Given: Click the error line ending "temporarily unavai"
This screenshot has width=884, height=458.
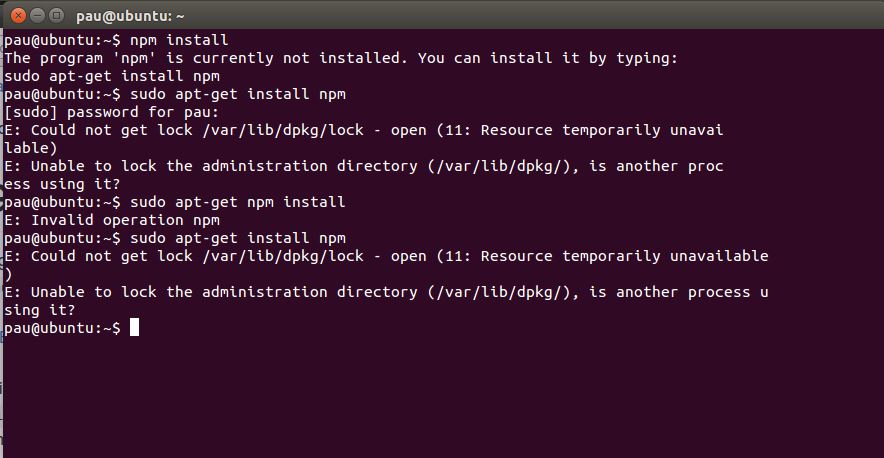Looking at the screenshot, I should 364,130.
